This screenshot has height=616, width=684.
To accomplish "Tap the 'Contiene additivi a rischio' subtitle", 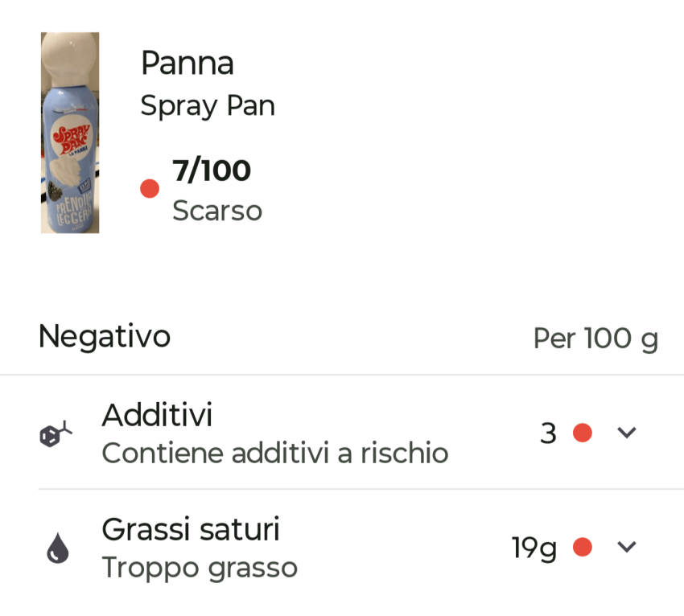I will (x=274, y=454).
